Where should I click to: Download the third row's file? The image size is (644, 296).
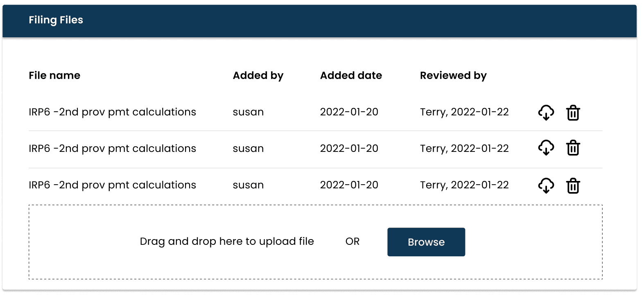[546, 185]
